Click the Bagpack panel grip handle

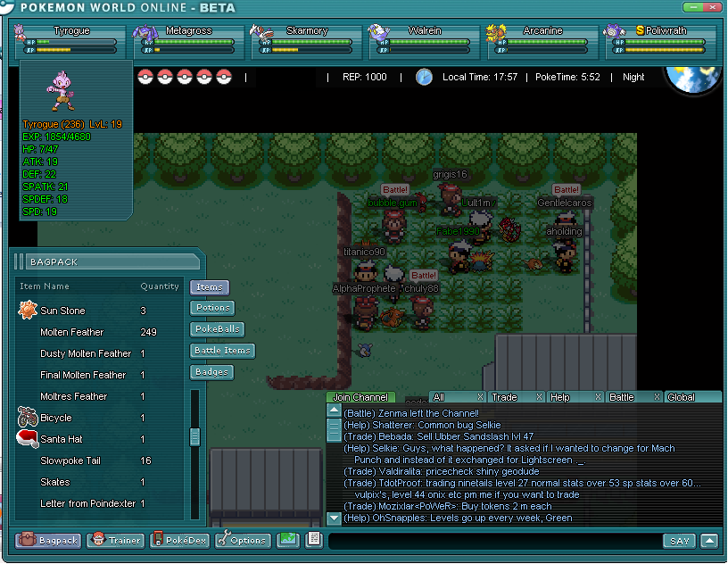pos(19,261)
